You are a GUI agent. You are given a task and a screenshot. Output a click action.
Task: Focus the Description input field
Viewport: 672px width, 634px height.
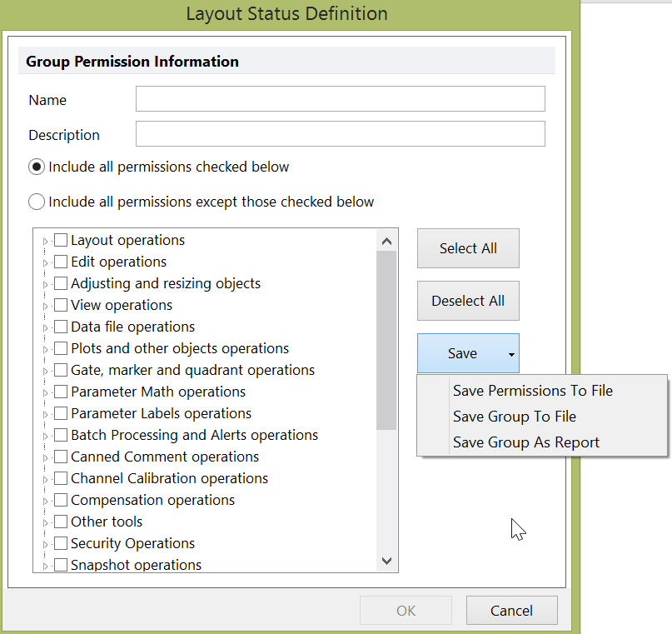340,134
